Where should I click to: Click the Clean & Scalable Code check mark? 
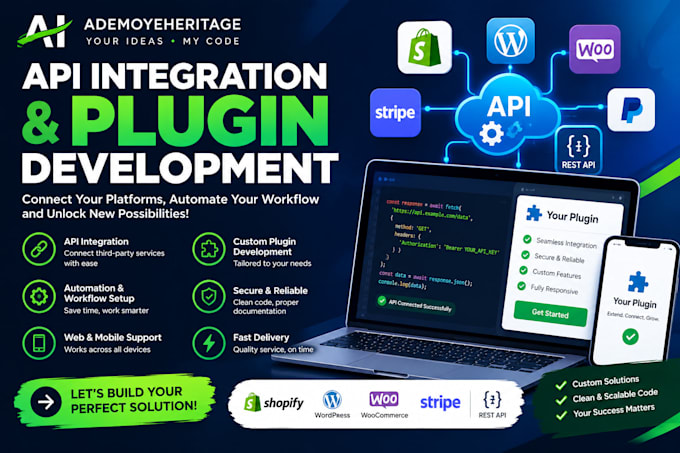tap(561, 400)
